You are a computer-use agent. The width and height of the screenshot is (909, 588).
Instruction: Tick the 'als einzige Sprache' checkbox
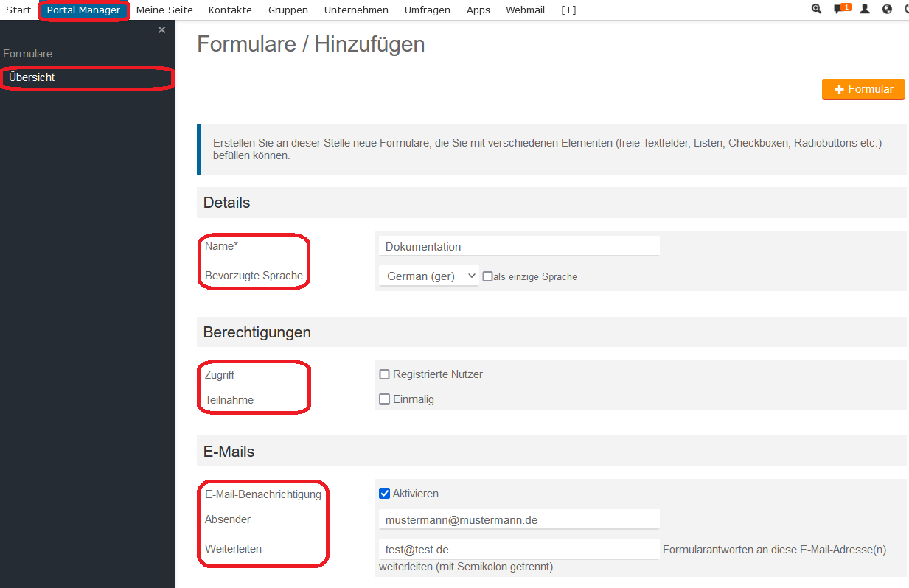pos(487,276)
